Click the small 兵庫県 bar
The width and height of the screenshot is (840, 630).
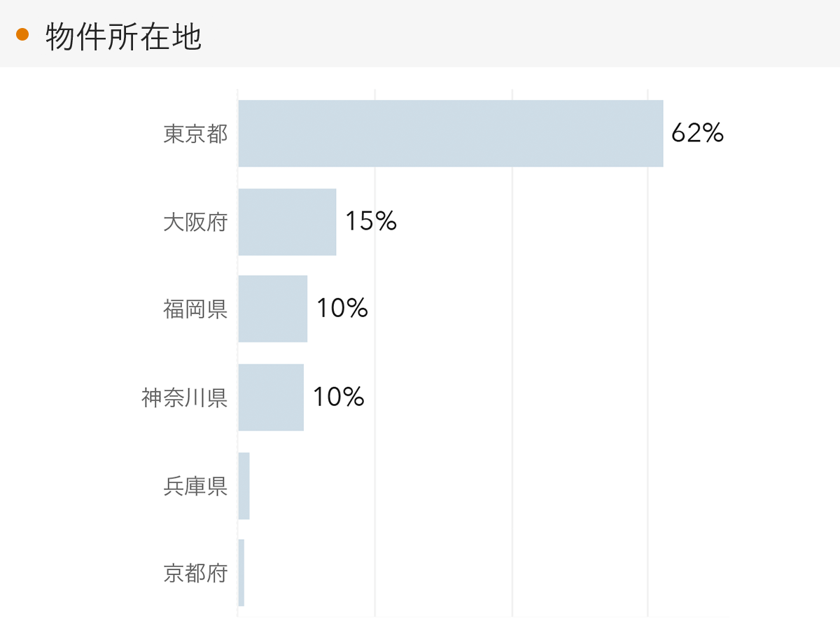(x=244, y=486)
